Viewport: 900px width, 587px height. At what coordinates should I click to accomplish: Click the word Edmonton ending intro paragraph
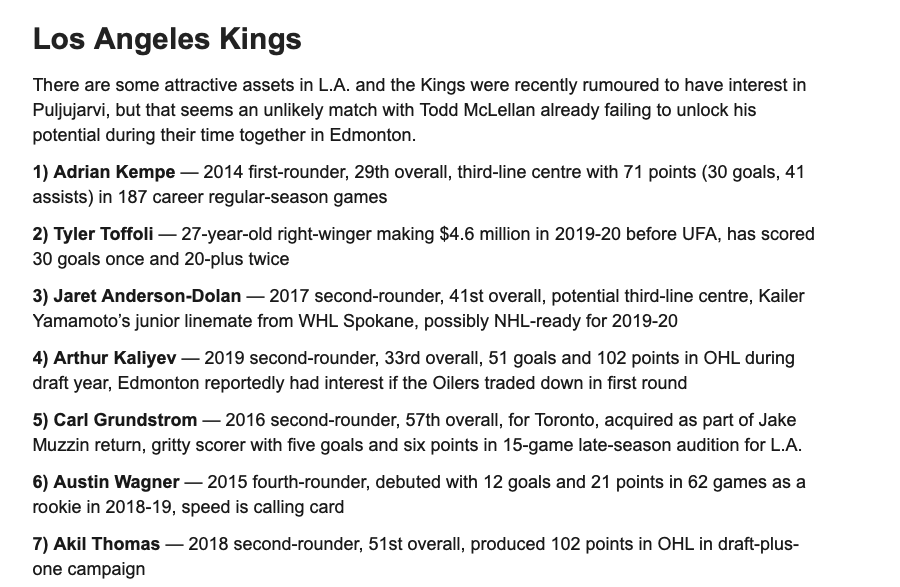pos(370,135)
